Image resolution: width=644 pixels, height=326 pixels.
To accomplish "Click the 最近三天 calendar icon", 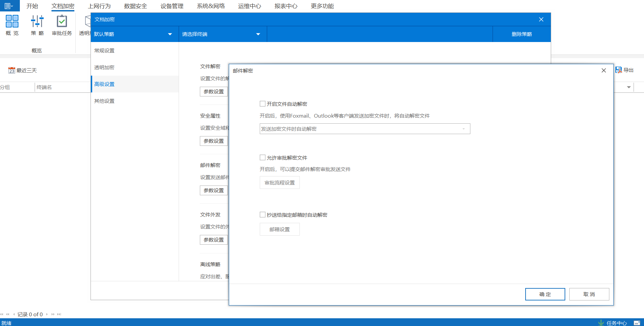I will 12,70.
